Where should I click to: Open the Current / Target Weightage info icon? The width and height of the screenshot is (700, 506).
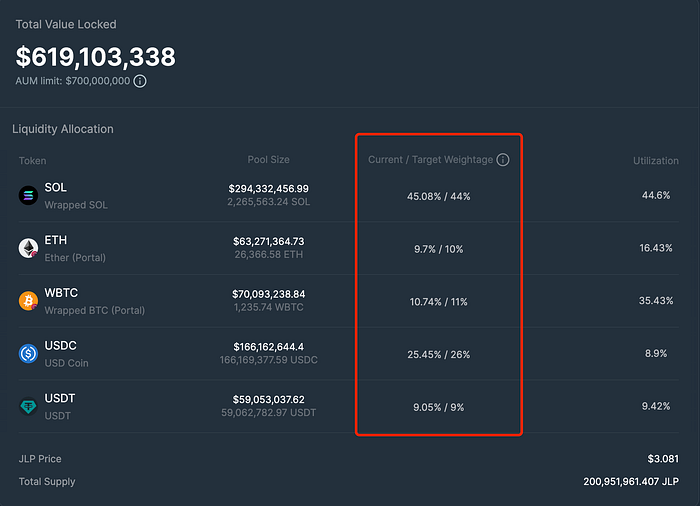(x=503, y=160)
